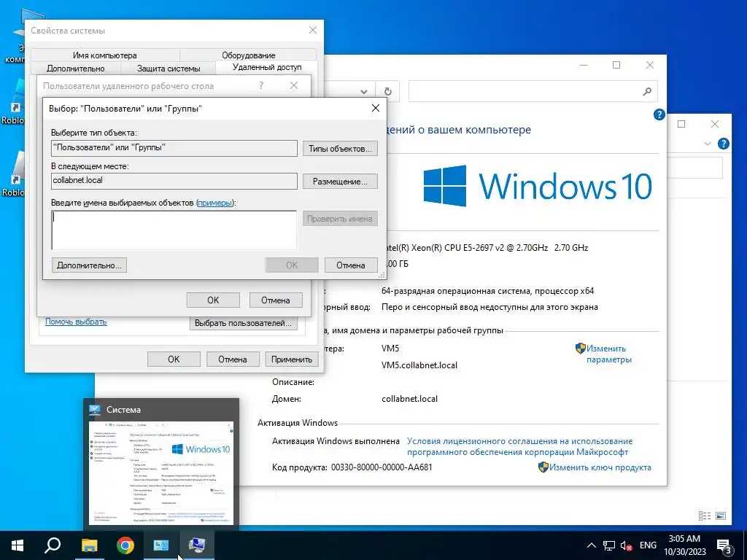Open the Windows Start menu
The height and width of the screenshot is (560, 747).
pyautogui.click(x=18, y=545)
